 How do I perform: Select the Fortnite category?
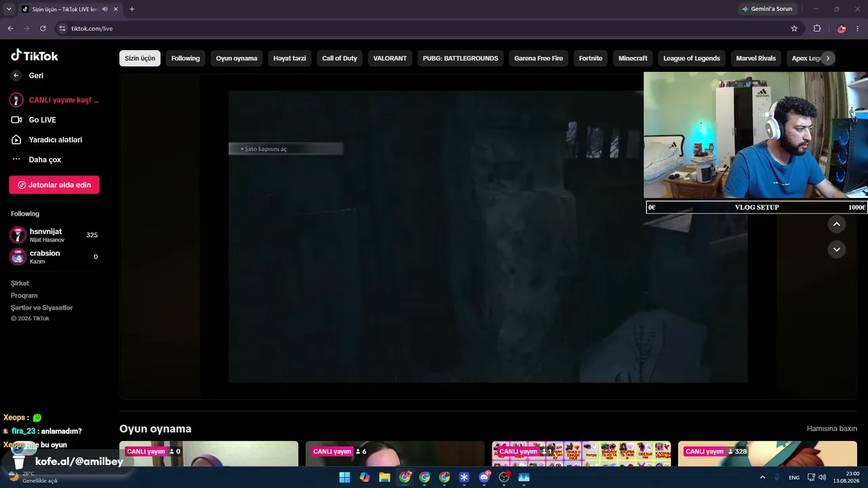point(591,58)
